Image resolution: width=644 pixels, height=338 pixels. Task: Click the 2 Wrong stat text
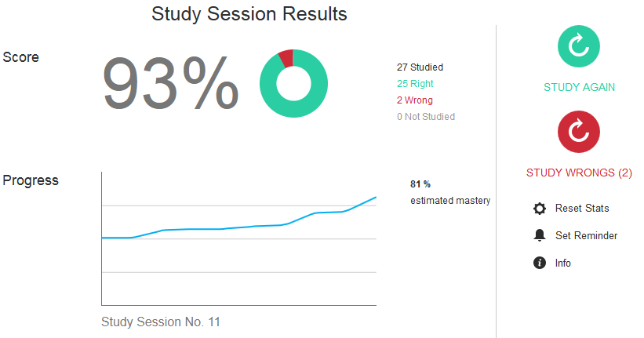pos(414,100)
